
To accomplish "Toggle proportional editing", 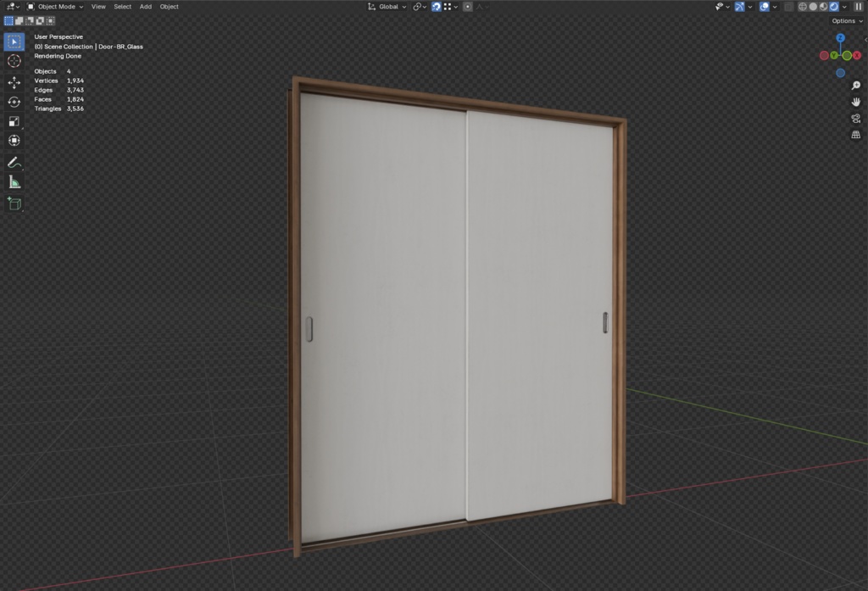I will (468, 7).
